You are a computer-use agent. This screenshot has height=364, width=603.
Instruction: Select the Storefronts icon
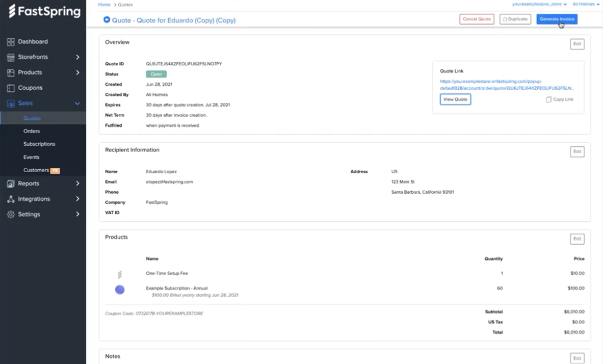[11, 57]
